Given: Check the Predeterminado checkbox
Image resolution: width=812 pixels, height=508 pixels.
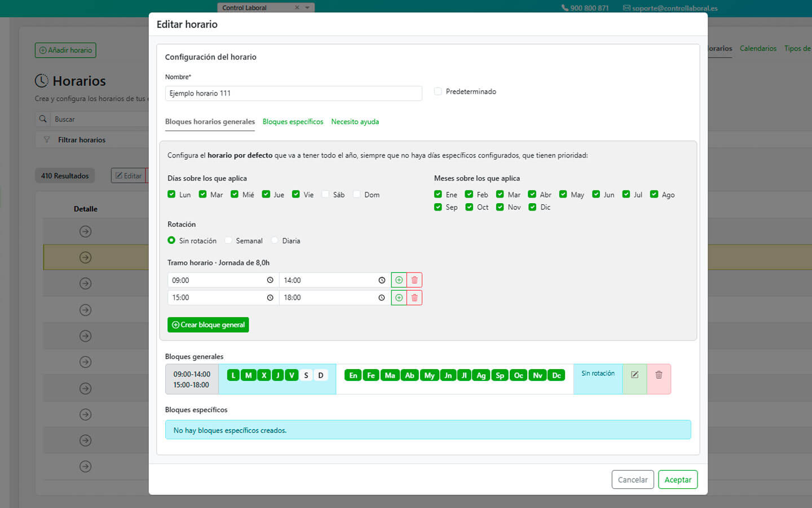Looking at the screenshot, I should (438, 91).
